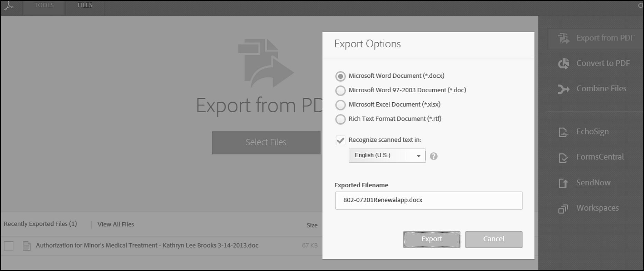This screenshot has width=644, height=271.
Task: Check the box for Authorization file row
Action: coord(9,246)
